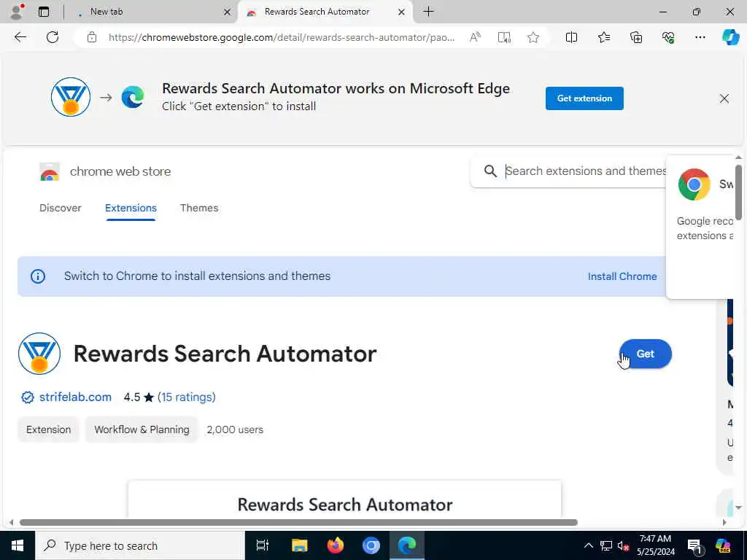The width and height of the screenshot is (747, 560).
Task: Open split screen icon
Action: (571, 37)
